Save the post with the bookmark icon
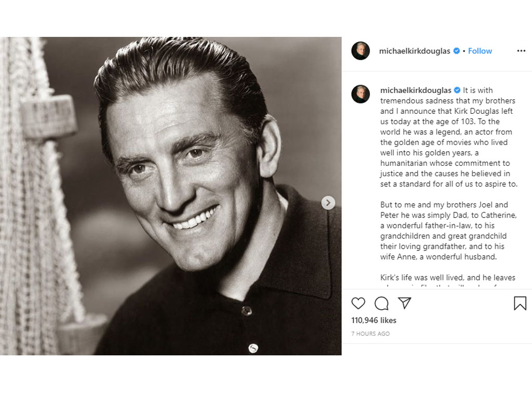This screenshot has height=399, width=532. pyautogui.click(x=520, y=303)
